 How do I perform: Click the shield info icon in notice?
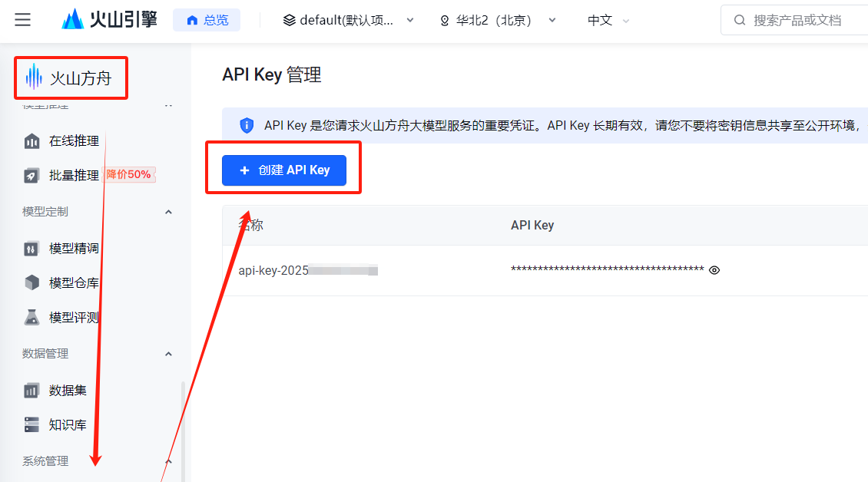tap(247, 126)
